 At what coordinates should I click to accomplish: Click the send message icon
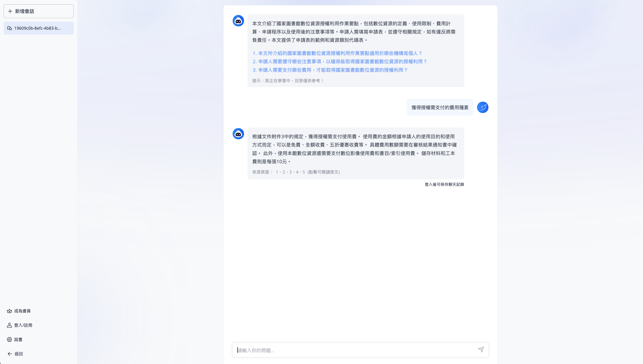[x=481, y=349]
